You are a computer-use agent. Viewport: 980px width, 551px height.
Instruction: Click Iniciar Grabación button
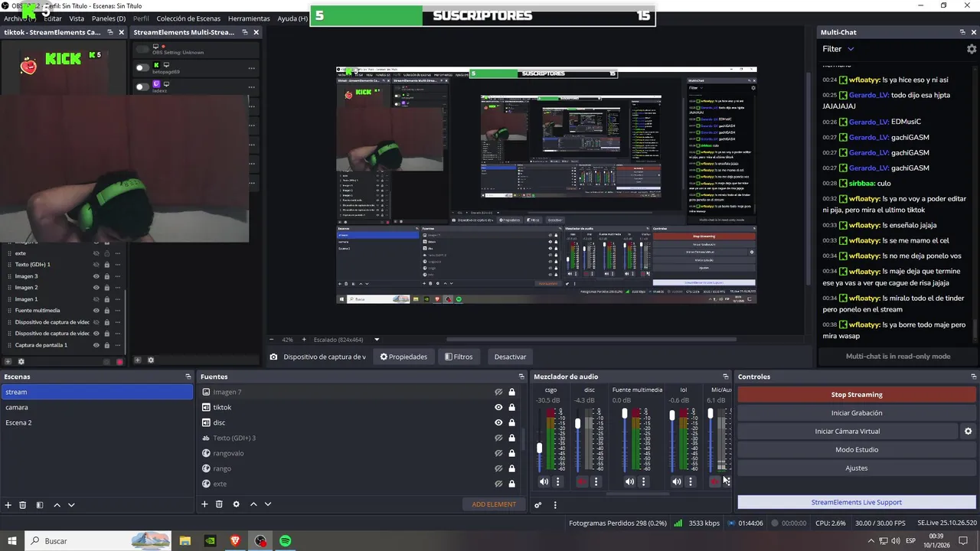[857, 413]
